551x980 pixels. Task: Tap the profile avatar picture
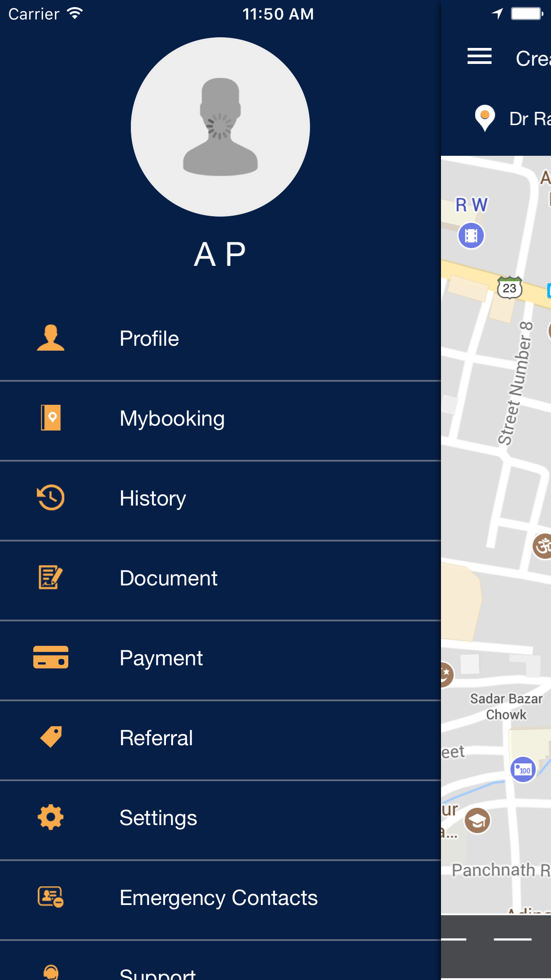[220, 127]
